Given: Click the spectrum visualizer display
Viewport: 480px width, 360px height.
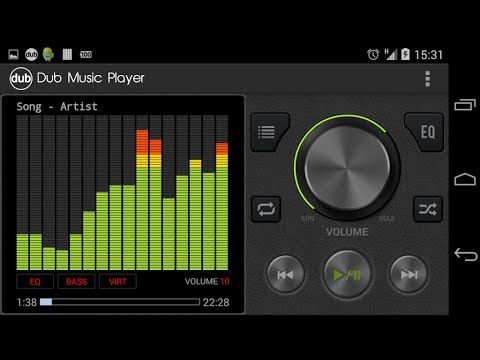Looking at the screenshot, I should 122,192.
